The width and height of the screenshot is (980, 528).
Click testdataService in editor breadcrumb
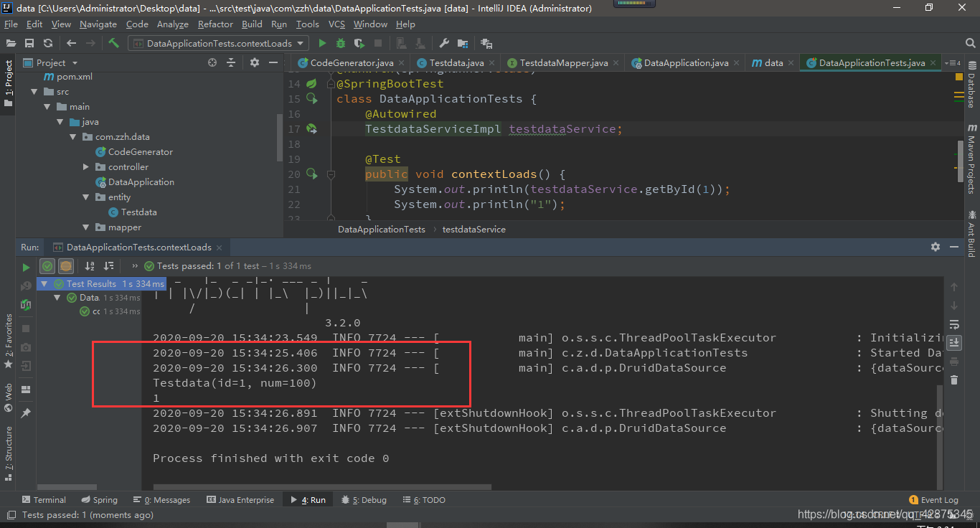(x=473, y=230)
